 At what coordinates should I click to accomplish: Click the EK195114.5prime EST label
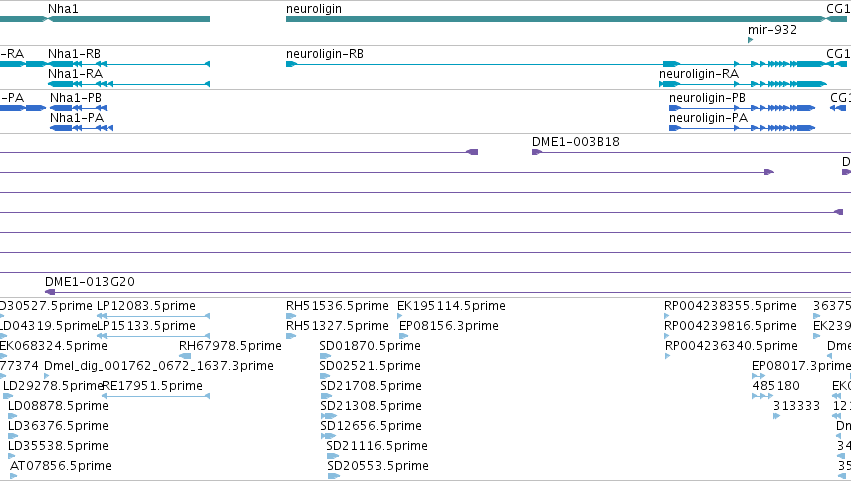click(451, 306)
